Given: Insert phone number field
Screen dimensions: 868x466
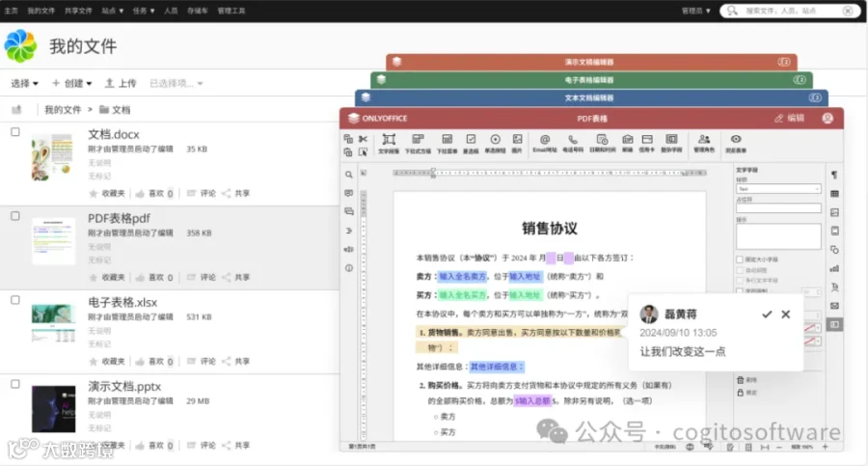Looking at the screenshot, I should [x=573, y=144].
